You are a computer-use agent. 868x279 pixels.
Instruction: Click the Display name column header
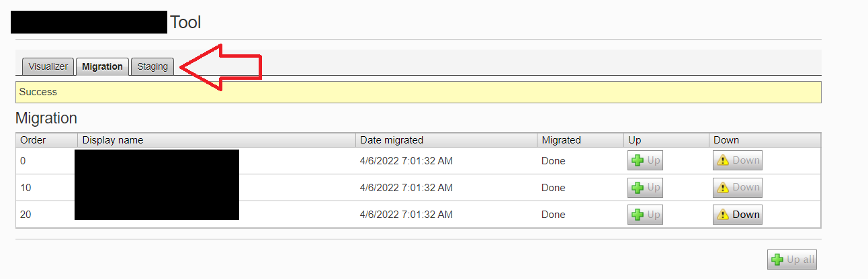tap(113, 140)
